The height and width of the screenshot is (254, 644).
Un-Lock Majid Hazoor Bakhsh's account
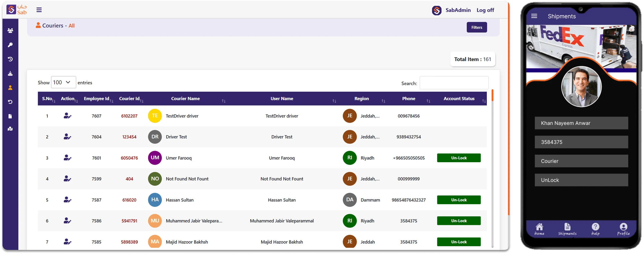pos(459,242)
